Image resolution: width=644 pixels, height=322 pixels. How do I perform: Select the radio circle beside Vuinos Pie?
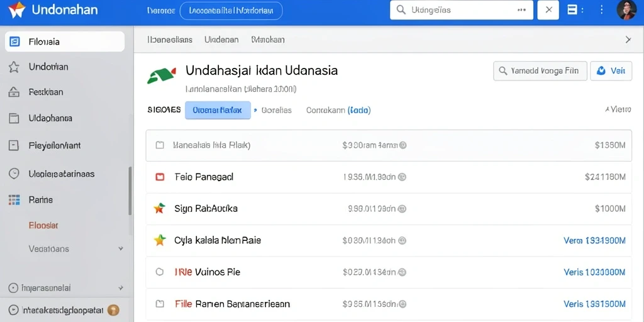160,272
